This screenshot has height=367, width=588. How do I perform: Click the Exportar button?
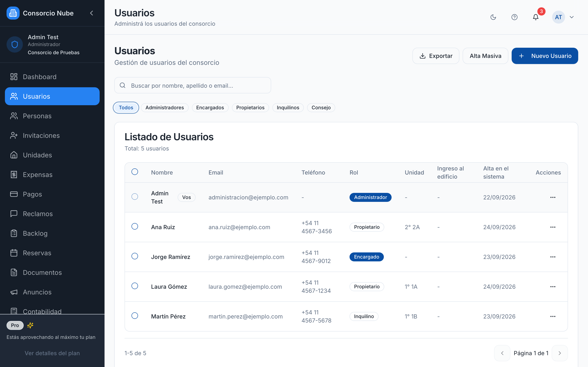436,56
